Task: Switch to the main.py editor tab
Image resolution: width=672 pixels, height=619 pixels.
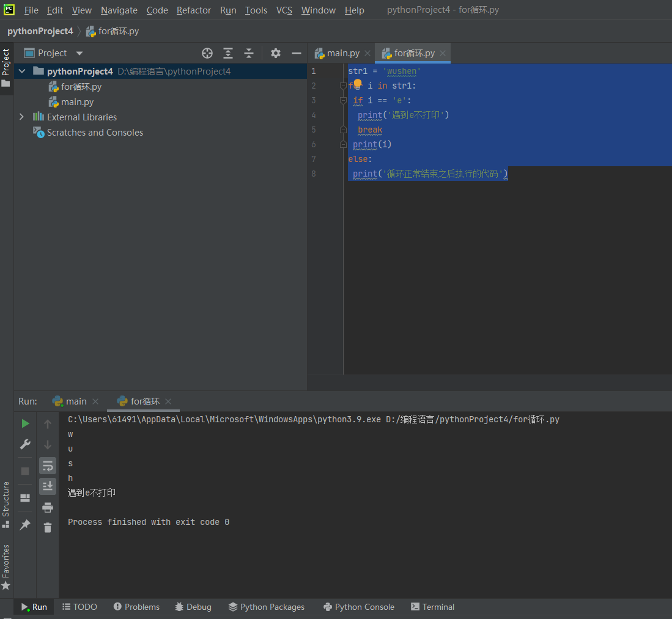Action: click(338, 53)
